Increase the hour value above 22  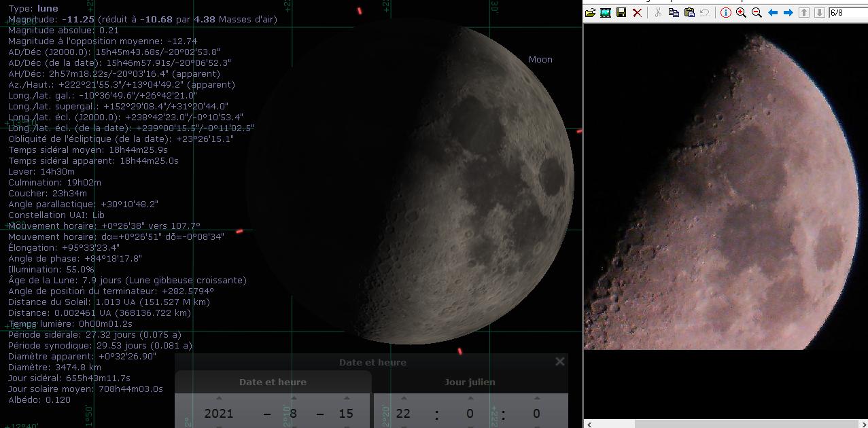pyautogui.click(x=404, y=398)
